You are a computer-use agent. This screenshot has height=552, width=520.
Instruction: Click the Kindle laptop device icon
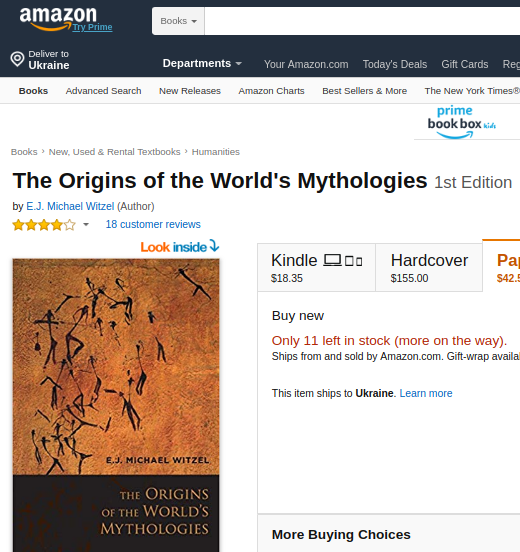click(332, 260)
